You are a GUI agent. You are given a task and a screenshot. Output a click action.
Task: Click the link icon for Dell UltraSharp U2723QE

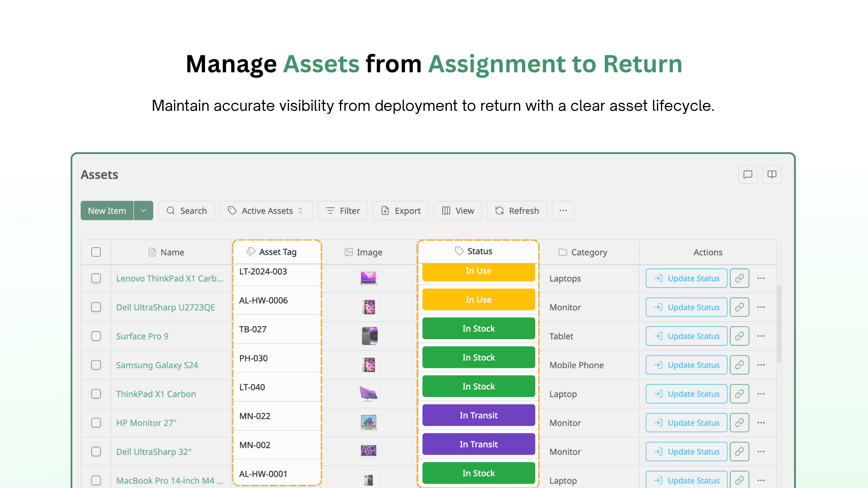739,307
